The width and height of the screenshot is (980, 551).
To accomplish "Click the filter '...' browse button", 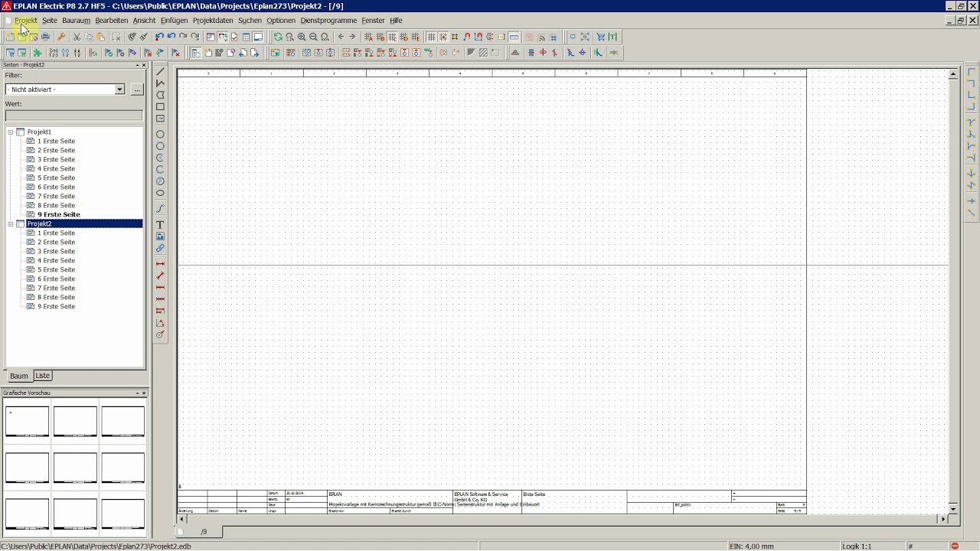I will [137, 90].
